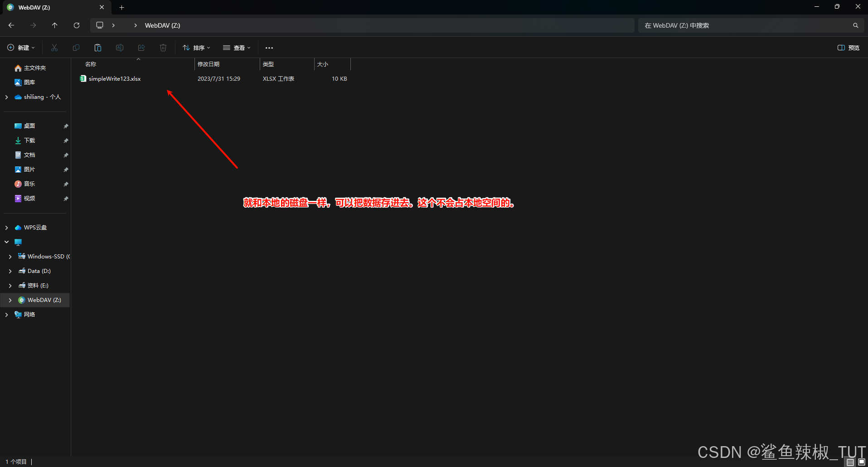Screen dimensions: 868x467
Task: Open the 新建 new item menu
Action: [x=21, y=48]
